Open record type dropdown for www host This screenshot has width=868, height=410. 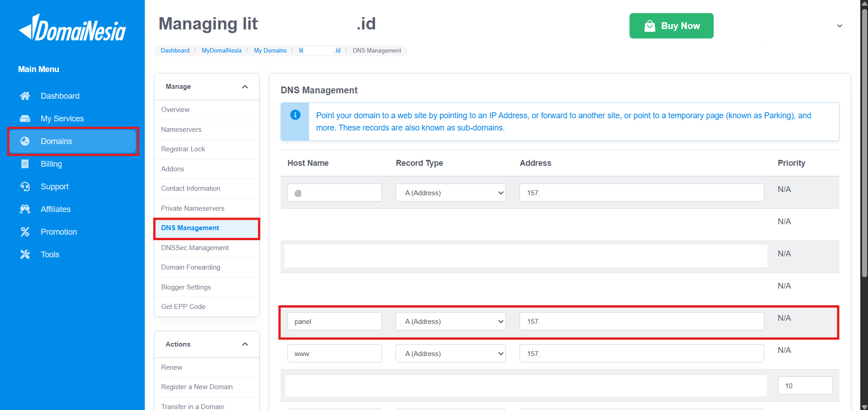click(450, 353)
